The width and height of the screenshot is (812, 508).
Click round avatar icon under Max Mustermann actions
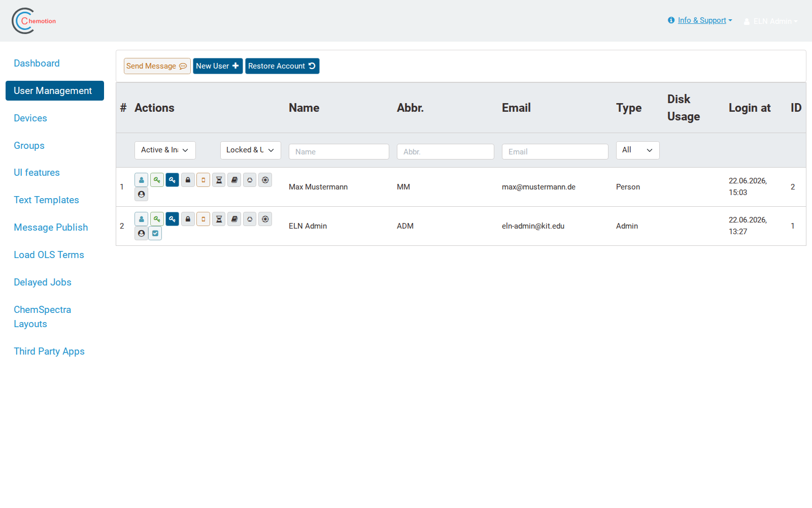142,194
